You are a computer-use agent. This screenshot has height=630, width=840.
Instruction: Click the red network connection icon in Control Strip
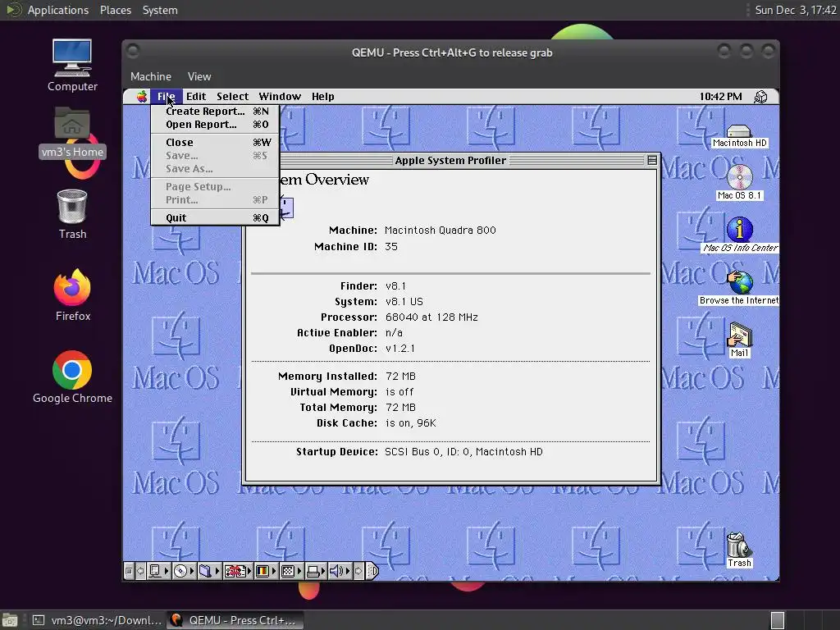pyautogui.click(x=235, y=571)
